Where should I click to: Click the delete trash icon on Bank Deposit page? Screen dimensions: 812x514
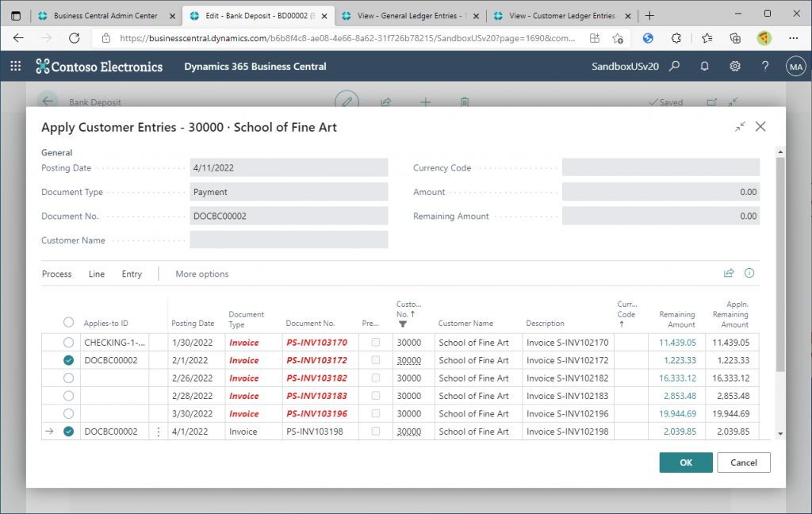(x=465, y=102)
